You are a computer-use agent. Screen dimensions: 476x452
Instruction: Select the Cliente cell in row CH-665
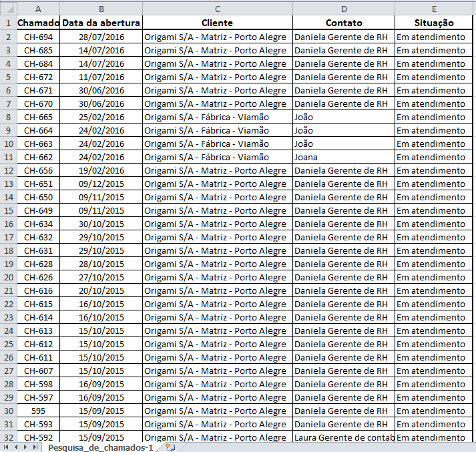click(x=218, y=118)
